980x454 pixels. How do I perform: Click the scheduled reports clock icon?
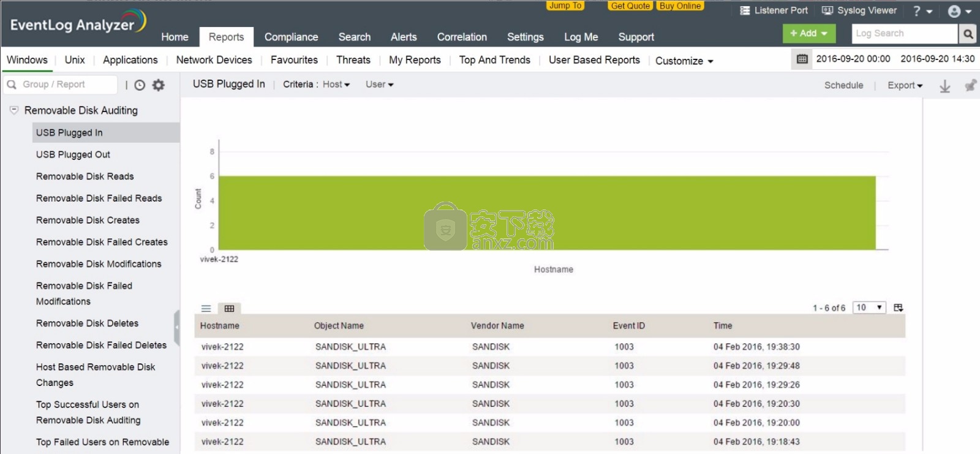[140, 85]
